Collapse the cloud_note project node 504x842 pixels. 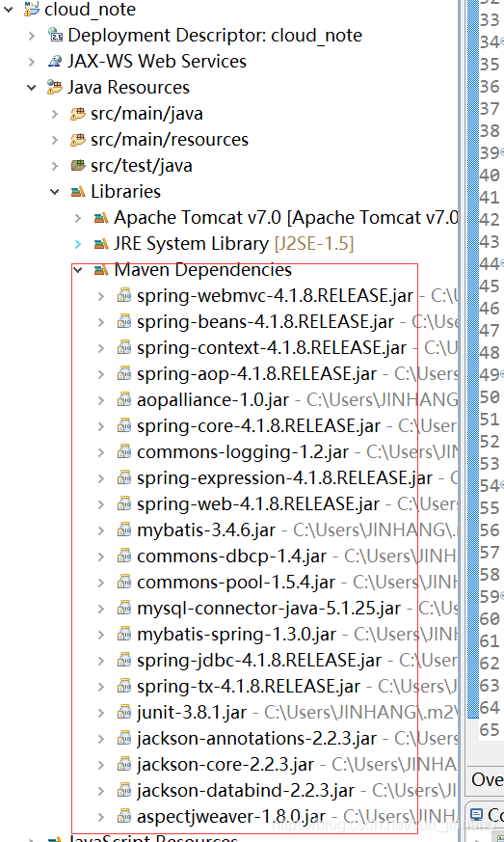pos(9,9)
